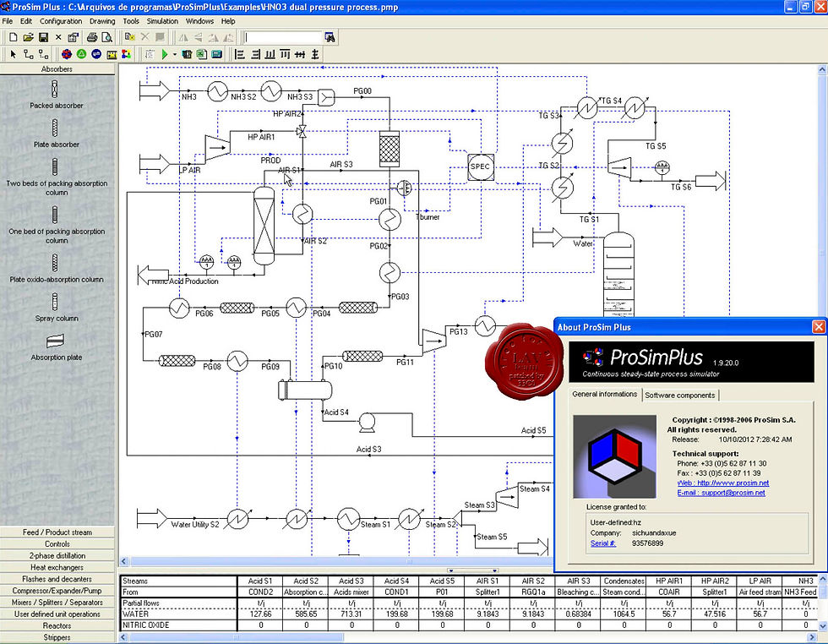Create a new flowsheet file

pos(14,37)
